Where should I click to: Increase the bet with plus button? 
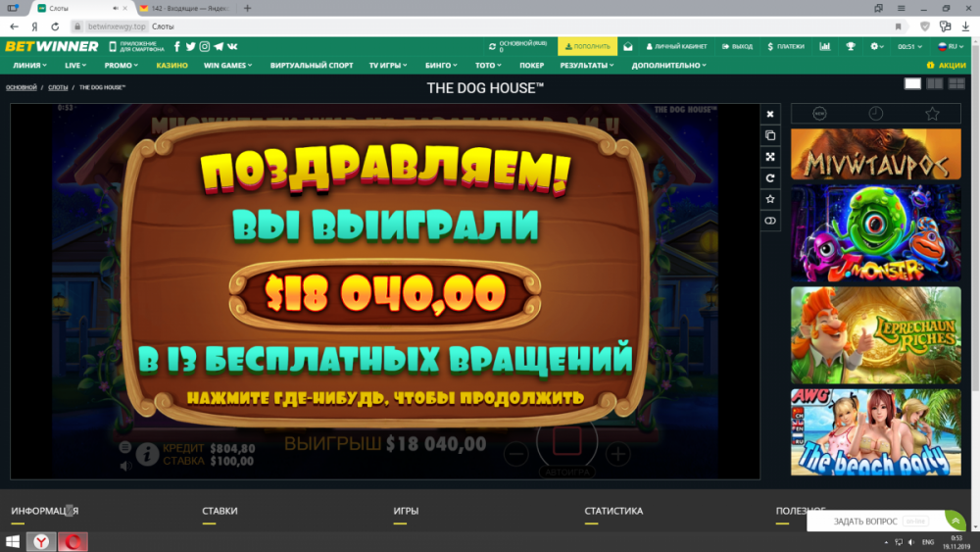[618, 454]
